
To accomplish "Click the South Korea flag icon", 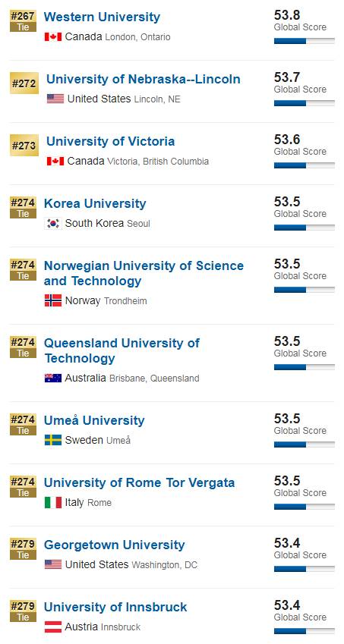I will 53,224.
